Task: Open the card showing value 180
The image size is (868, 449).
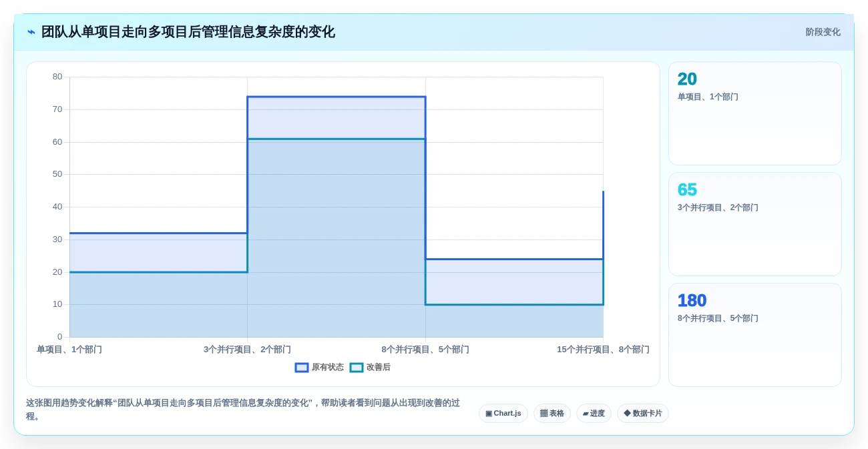Action: (755, 335)
